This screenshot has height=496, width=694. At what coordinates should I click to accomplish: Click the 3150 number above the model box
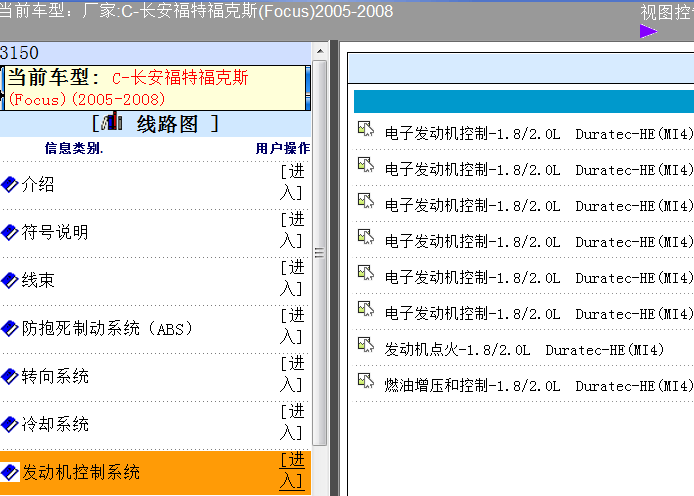(19, 53)
